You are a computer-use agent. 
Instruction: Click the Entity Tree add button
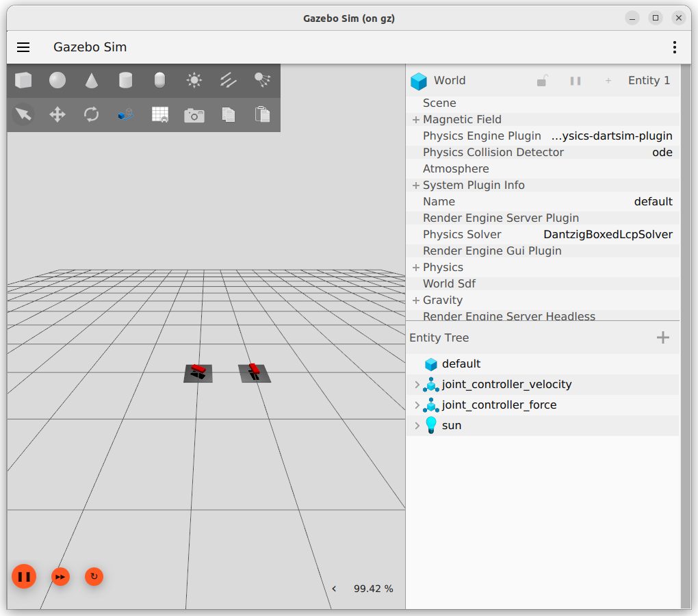click(663, 337)
